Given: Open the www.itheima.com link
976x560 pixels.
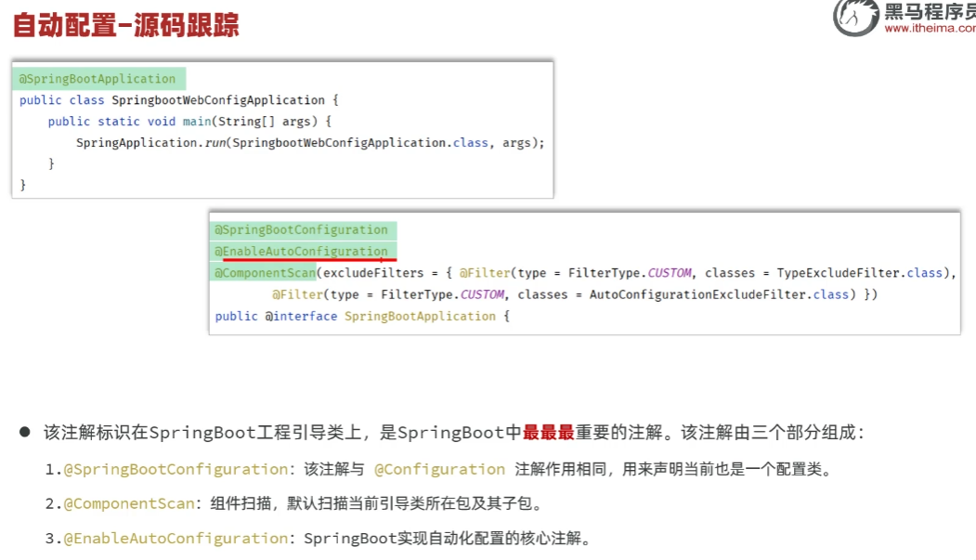Looking at the screenshot, I should tap(930, 28).
